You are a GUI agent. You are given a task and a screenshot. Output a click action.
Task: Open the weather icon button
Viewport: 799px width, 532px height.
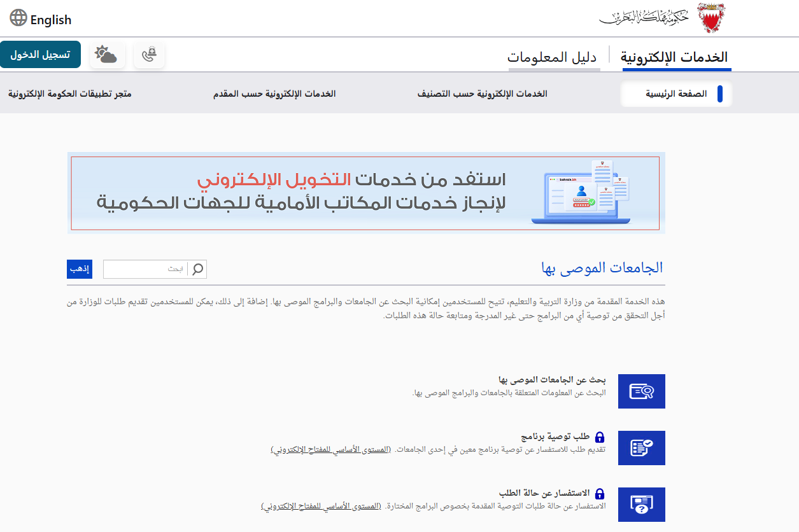[x=106, y=55]
